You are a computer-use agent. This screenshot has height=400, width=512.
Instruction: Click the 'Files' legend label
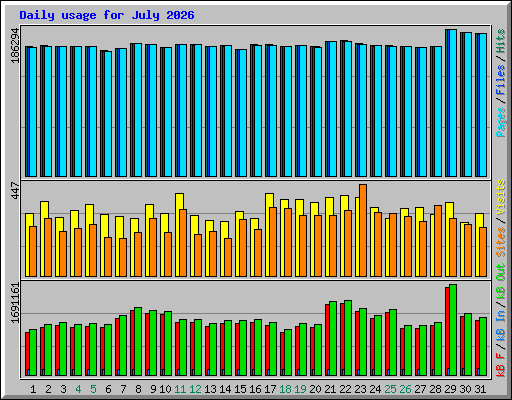(501, 80)
